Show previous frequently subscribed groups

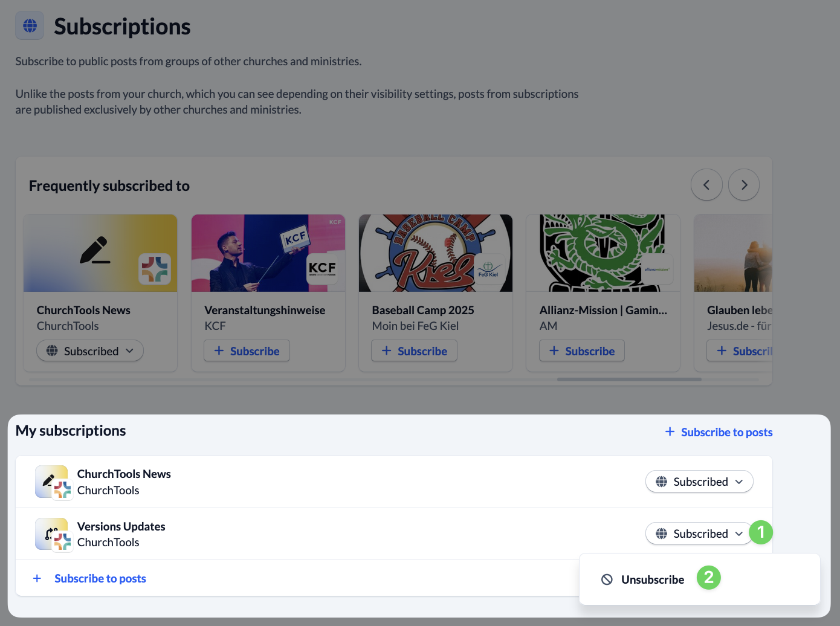[706, 185]
